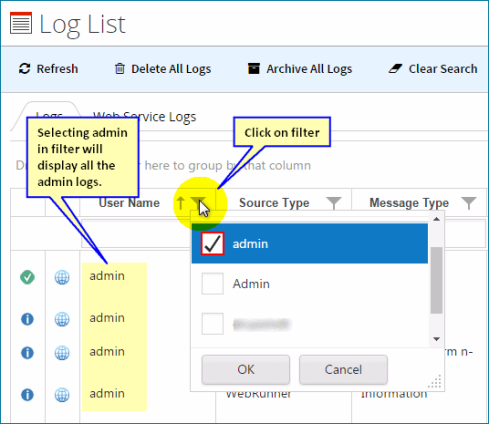Click the sort ascending arrow on User Name
489x424 pixels.
pos(180,203)
